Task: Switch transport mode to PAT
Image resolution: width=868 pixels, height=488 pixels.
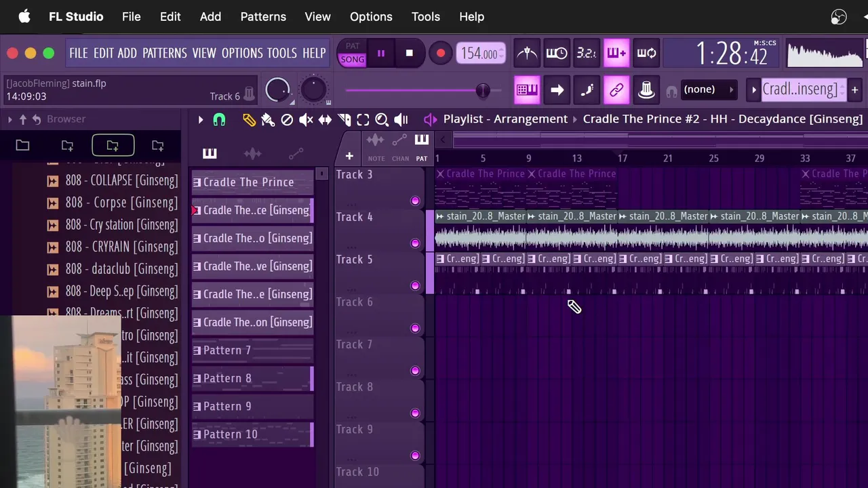Action: pos(353,46)
